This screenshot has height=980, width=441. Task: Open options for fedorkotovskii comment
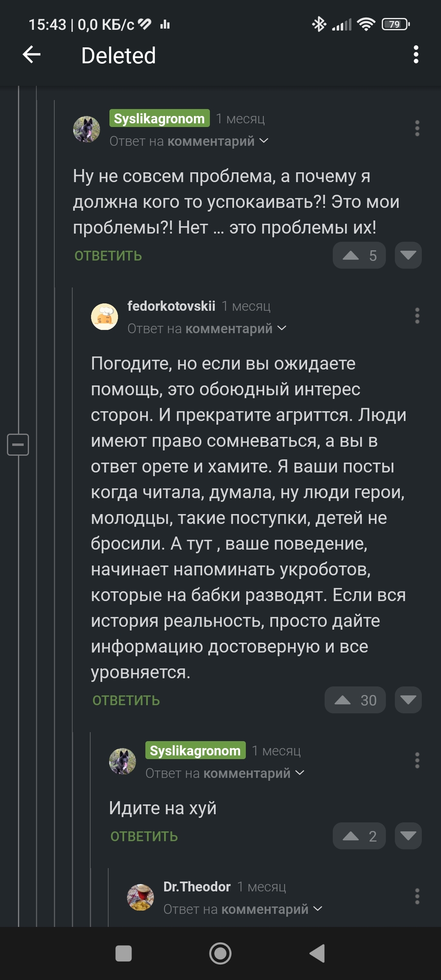click(417, 316)
